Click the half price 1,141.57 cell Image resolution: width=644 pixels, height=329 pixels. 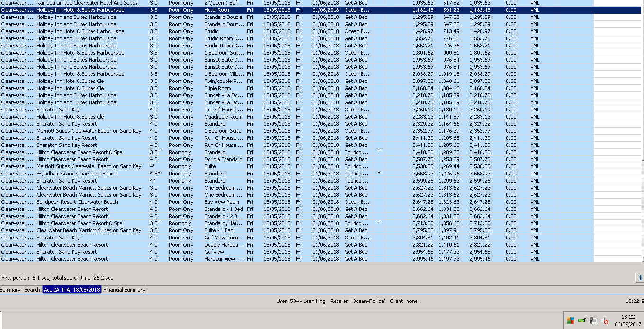(x=448, y=117)
